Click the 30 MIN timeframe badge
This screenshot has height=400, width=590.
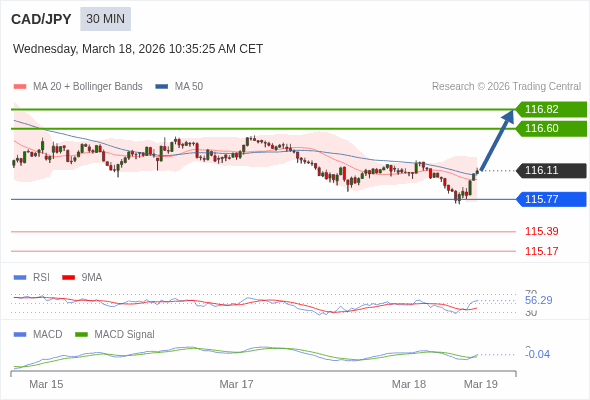105,19
